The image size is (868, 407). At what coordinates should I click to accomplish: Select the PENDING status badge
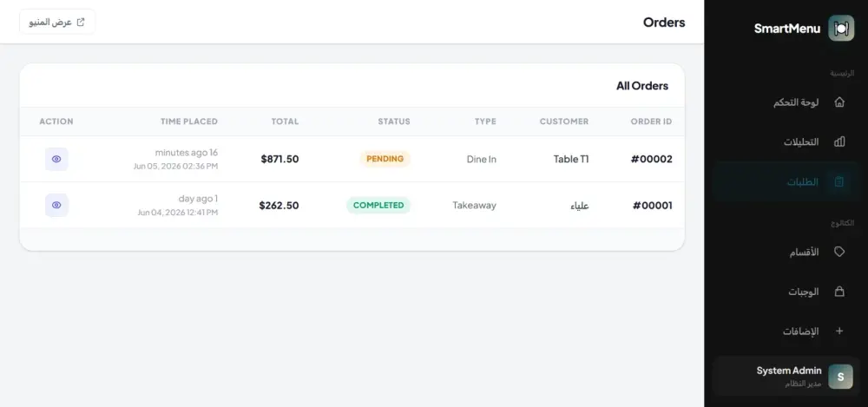(385, 159)
